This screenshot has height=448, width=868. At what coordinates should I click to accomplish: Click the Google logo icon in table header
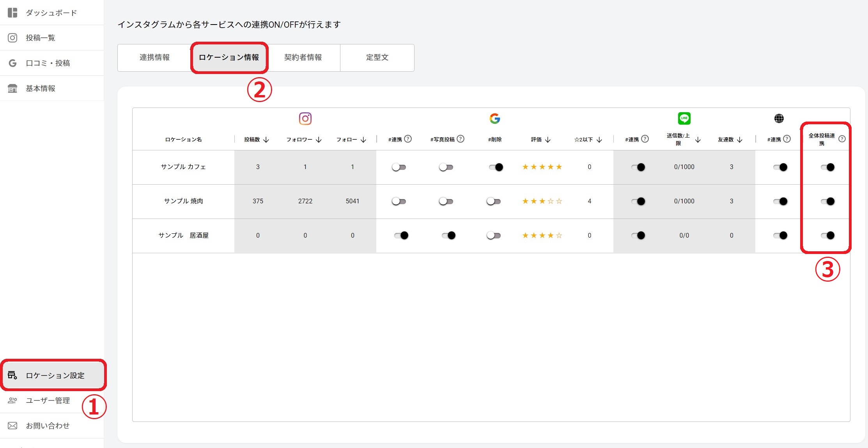pos(494,118)
